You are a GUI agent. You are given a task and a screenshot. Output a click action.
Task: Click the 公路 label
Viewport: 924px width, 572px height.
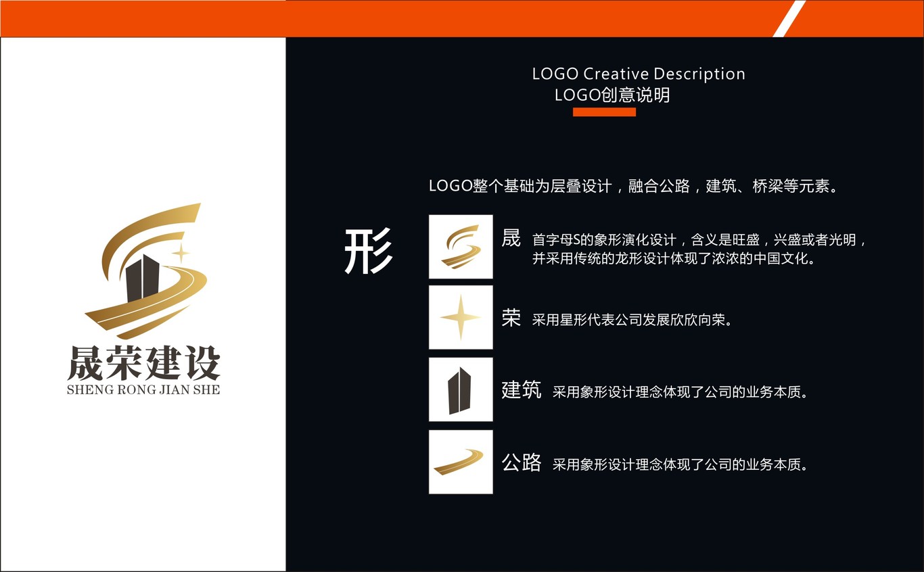coord(521,462)
